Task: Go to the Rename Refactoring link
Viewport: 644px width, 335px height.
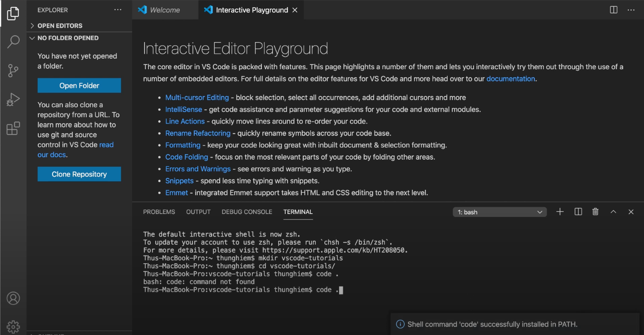Action: (198, 133)
